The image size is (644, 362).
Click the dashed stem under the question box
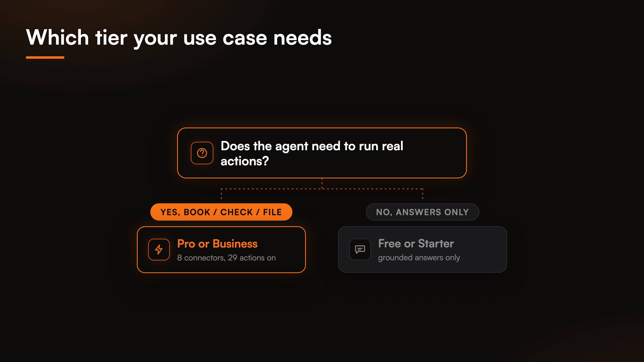322,183
